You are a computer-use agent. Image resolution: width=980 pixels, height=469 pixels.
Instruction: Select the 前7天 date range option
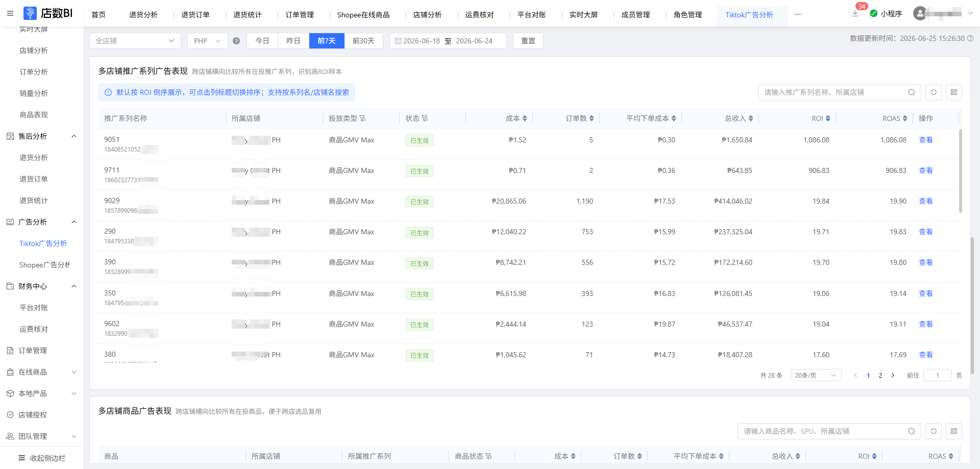coord(327,41)
